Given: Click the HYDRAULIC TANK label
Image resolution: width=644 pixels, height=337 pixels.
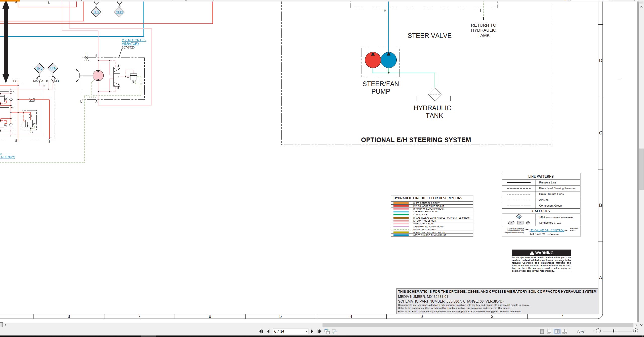Looking at the screenshot, I should coord(432,112).
